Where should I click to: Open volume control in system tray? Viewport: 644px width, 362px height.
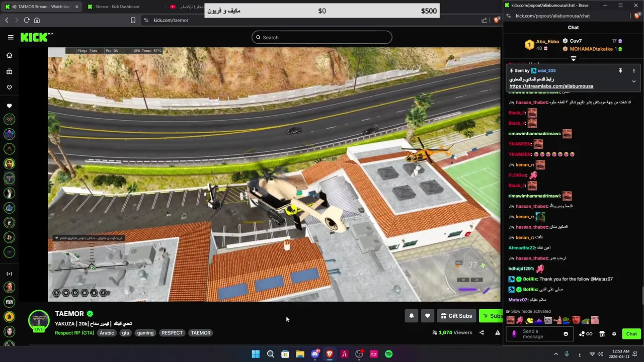[x=600, y=354]
